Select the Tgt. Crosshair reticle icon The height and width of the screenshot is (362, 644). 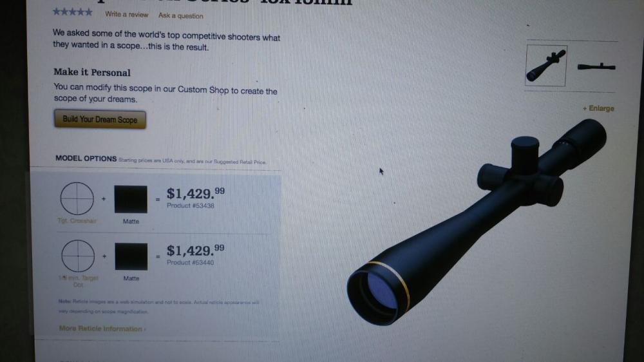tap(77, 198)
